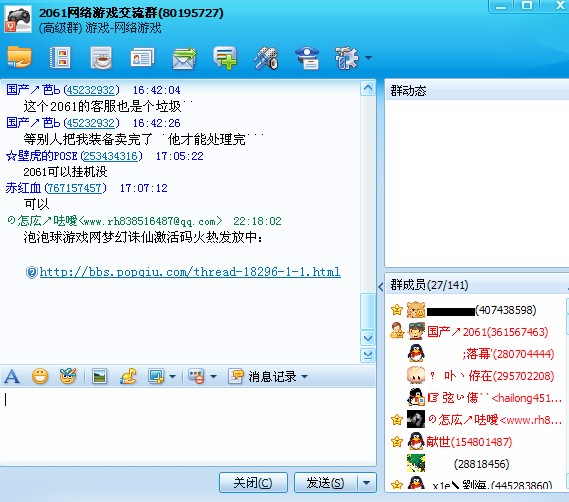Send group email envelope icon

coord(184,58)
